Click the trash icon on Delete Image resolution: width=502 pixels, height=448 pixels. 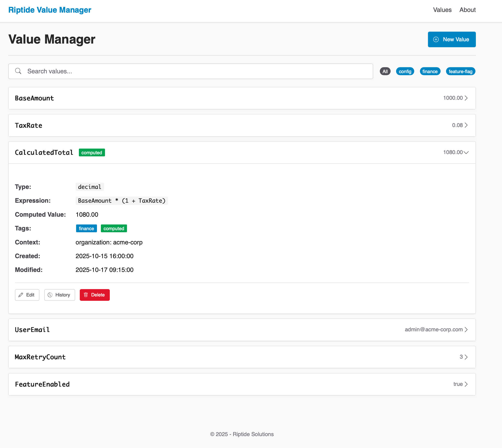pos(86,295)
